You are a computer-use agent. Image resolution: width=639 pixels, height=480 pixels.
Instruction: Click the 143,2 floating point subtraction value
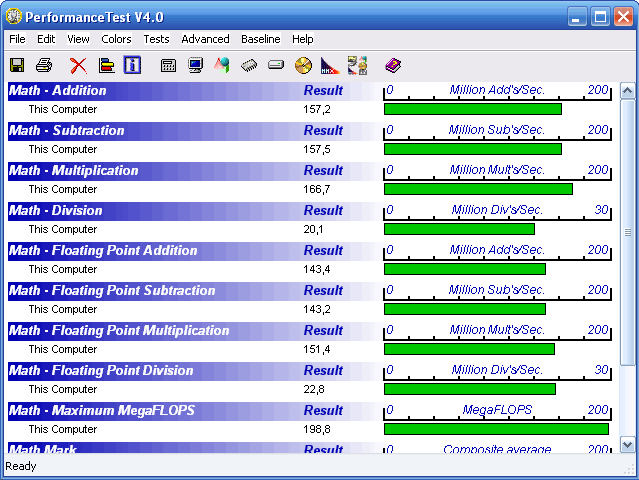[x=317, y=309]
